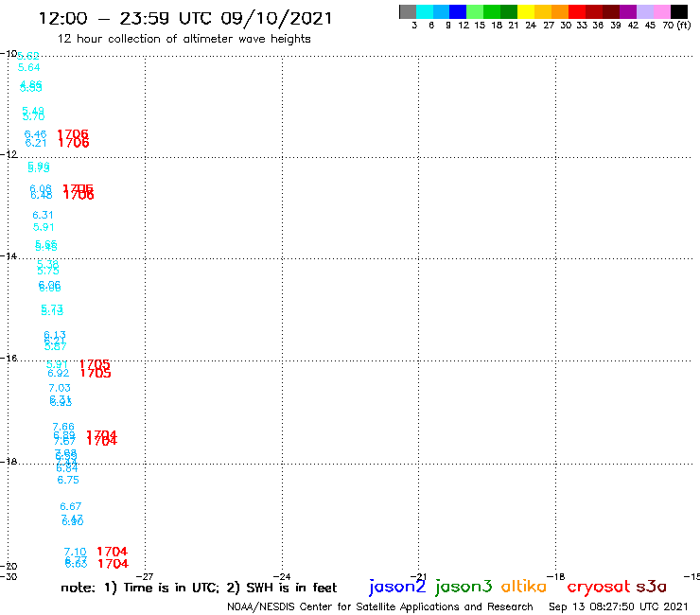Select the lavender swatch in the color bar

coord(644,11)
